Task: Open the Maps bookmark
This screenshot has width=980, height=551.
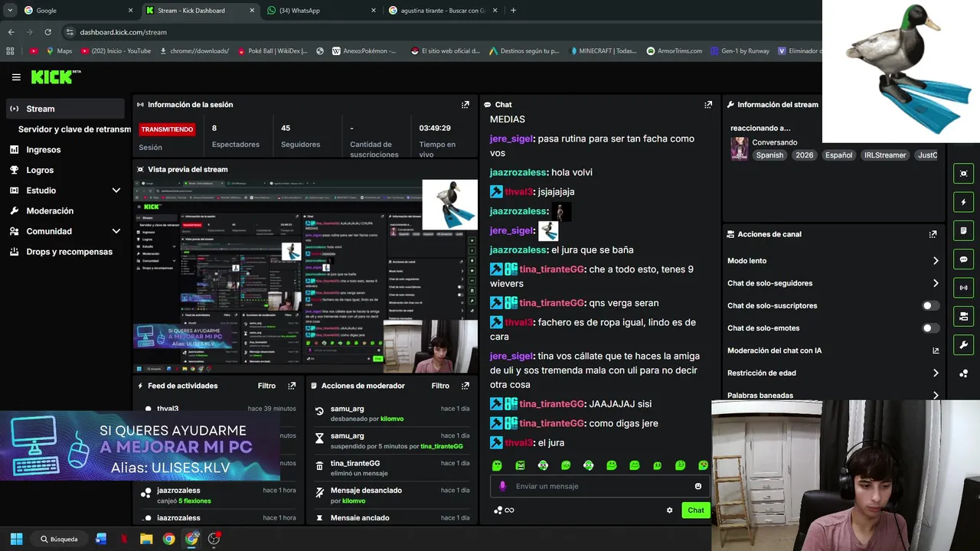Action: [59, 51]
